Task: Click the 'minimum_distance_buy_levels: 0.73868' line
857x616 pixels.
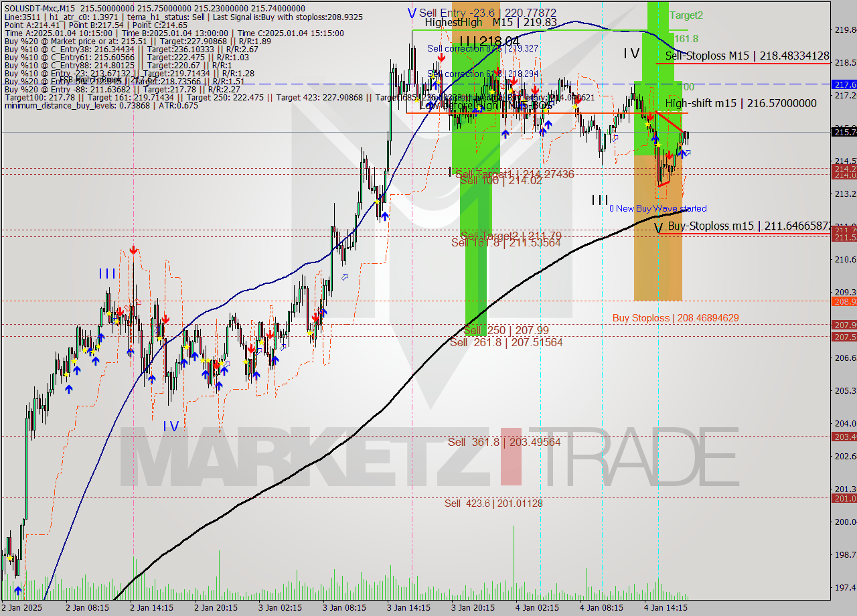Action: coord(100,105)
